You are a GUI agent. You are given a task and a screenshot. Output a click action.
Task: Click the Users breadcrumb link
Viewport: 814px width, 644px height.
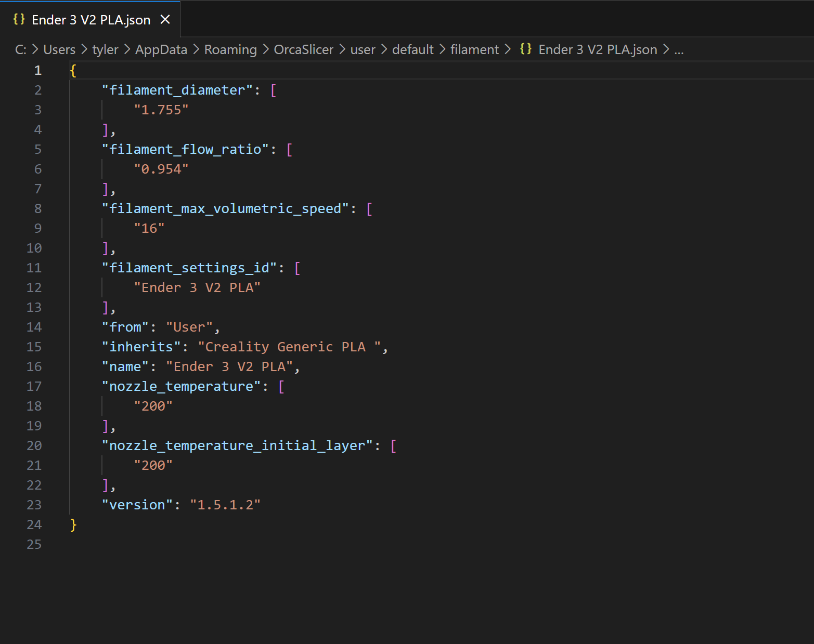point(59,49)
